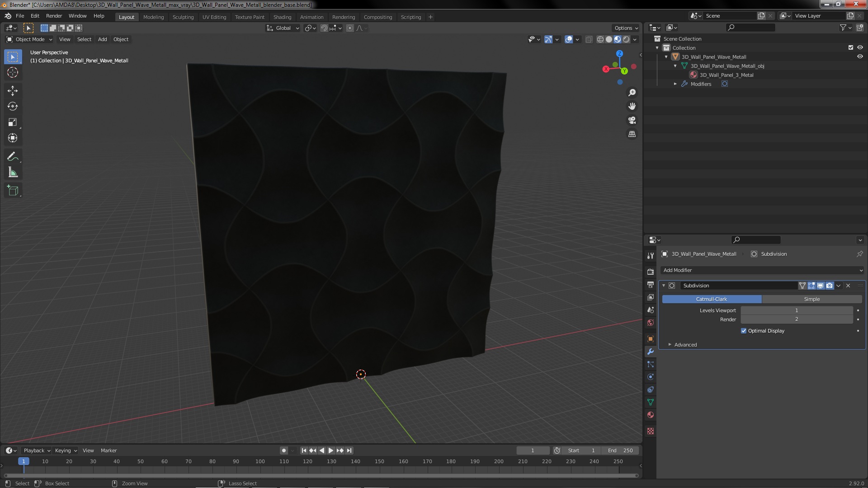Select the Modifier properties wrench icon

point(651,351)
